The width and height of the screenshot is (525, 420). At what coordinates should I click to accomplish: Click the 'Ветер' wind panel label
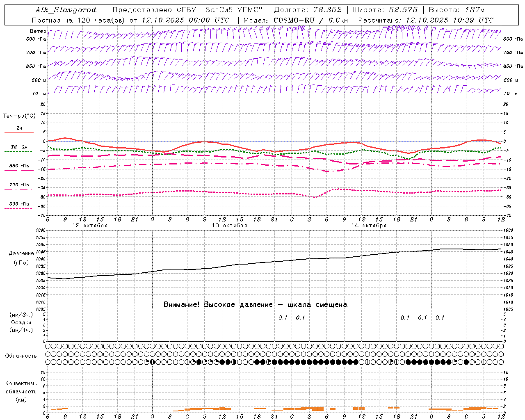click(37, 31)
